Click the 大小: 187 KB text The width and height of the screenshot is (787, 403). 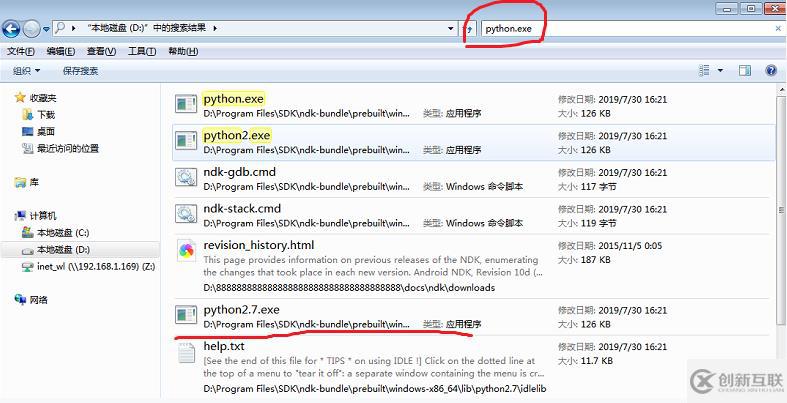(x=584, y=259)
